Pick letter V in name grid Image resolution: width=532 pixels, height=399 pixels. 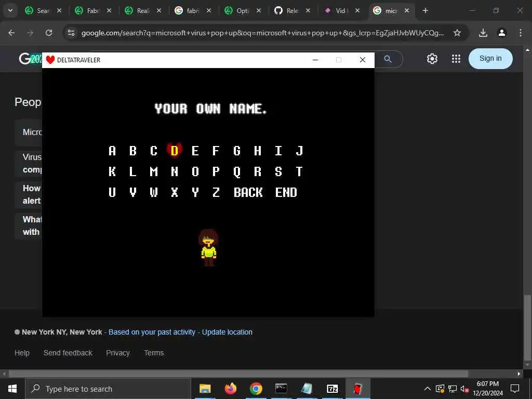click(133, 192)
